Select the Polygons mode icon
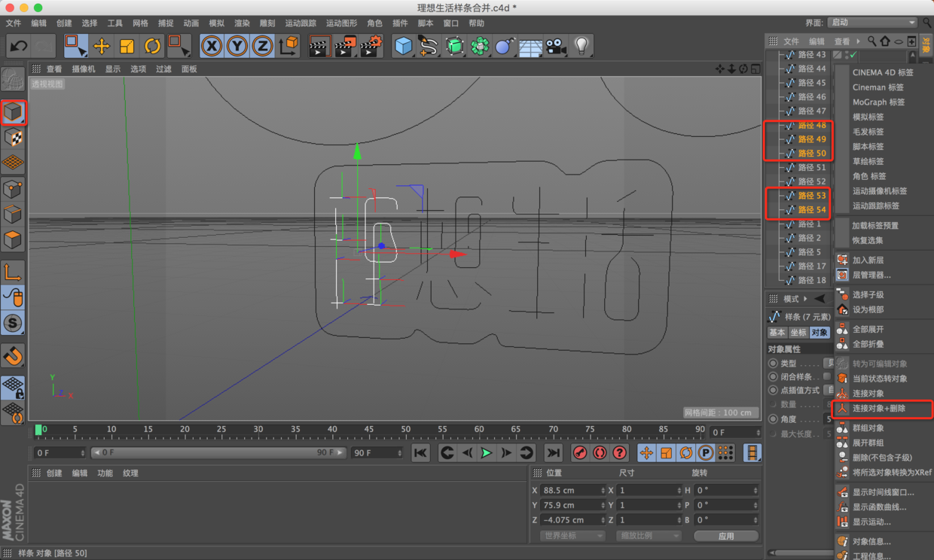 pyautogui.click(x=13, y=240)
